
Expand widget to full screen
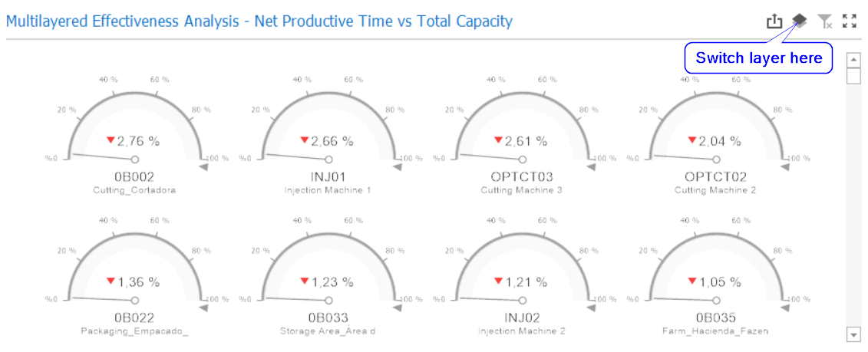pos(850,21)
